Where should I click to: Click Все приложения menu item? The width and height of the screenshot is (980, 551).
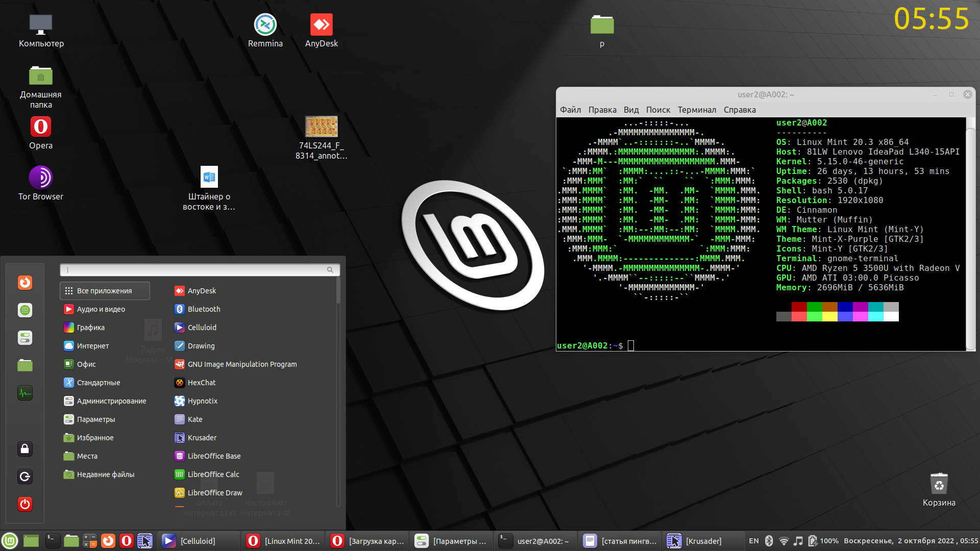pos(103,290)
